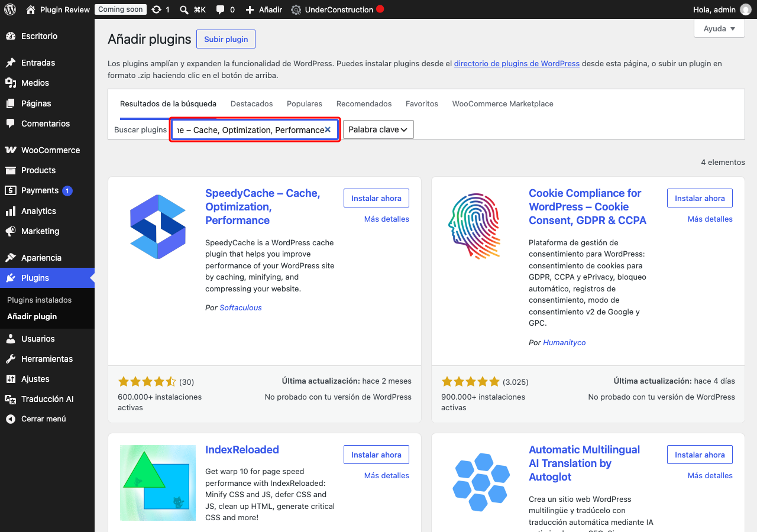Open Más detalles for Cookie Compliance
The height and width of the screenshot is (532, 757).
710,219
